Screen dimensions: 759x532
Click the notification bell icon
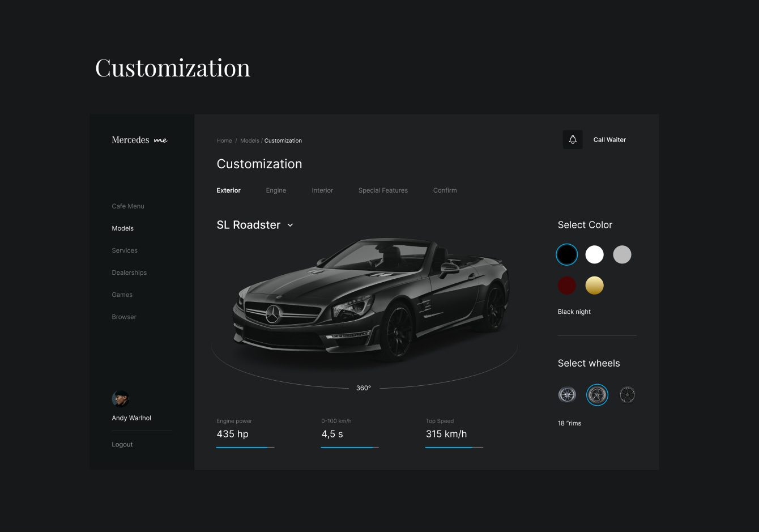(573, 140)
